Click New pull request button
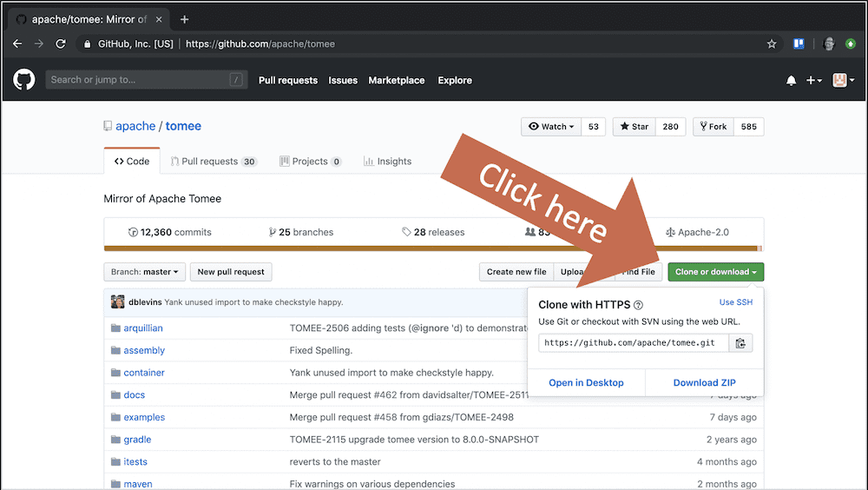 click(231, 272)
